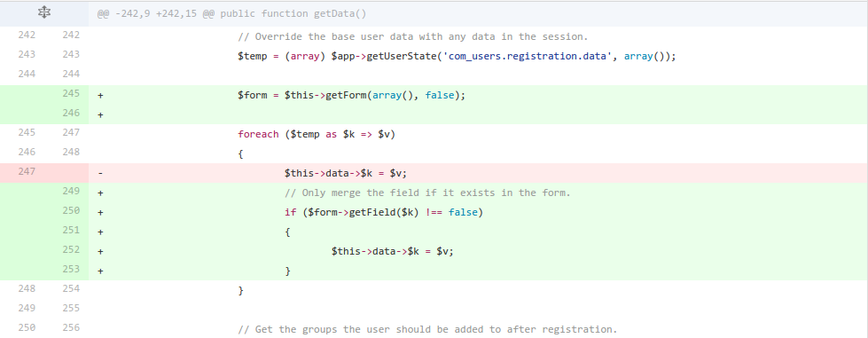Click added line number 252

(70, 249)
